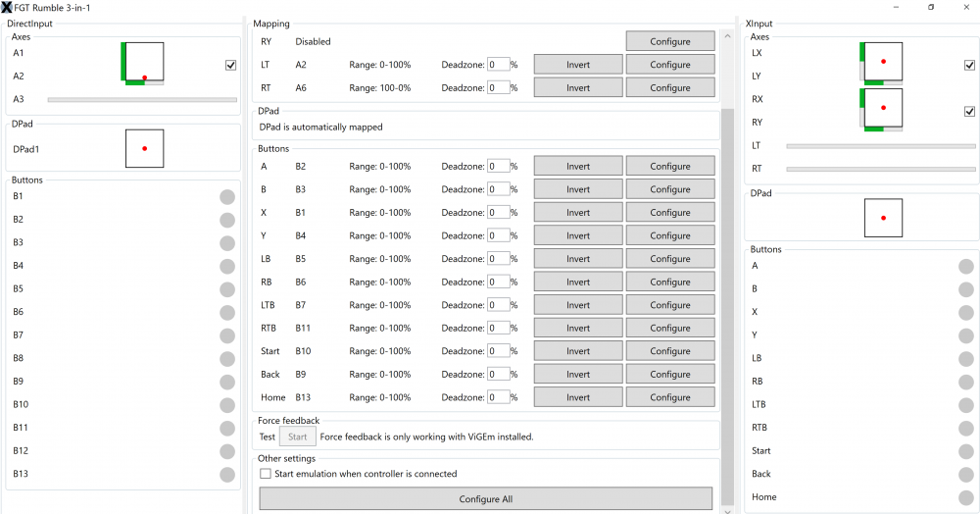
Task: Toggle the DirectInput A1/A2 axes checkbox
Action: pyautogui.click(x=230, y=65)
